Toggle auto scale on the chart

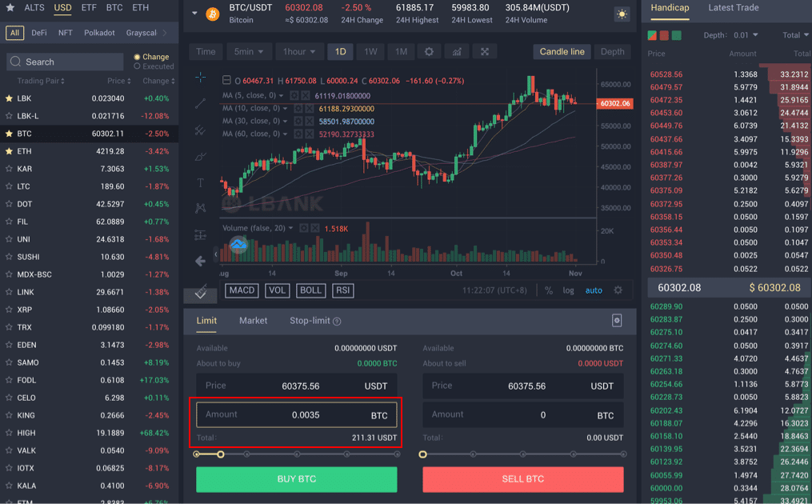594,290
